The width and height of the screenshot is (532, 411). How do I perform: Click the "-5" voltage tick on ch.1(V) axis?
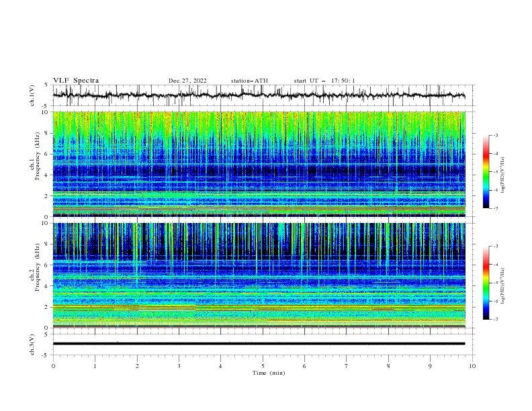[x=46, y=106]
